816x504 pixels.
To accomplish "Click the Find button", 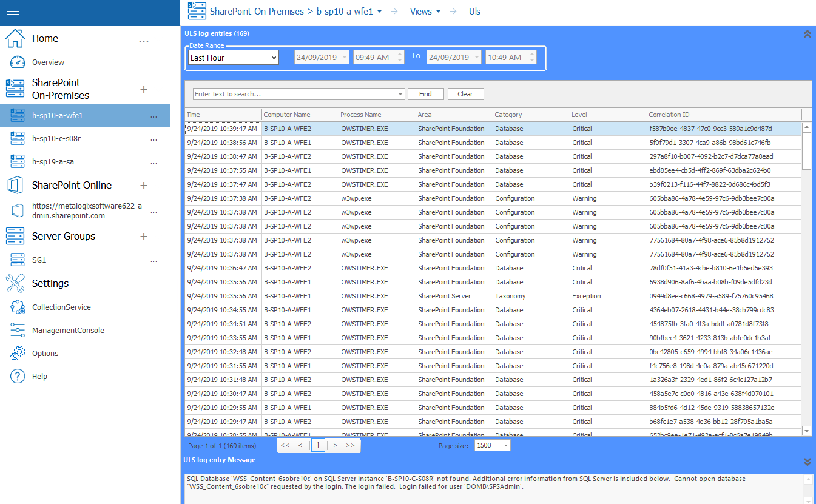I will tap(425, 94).
